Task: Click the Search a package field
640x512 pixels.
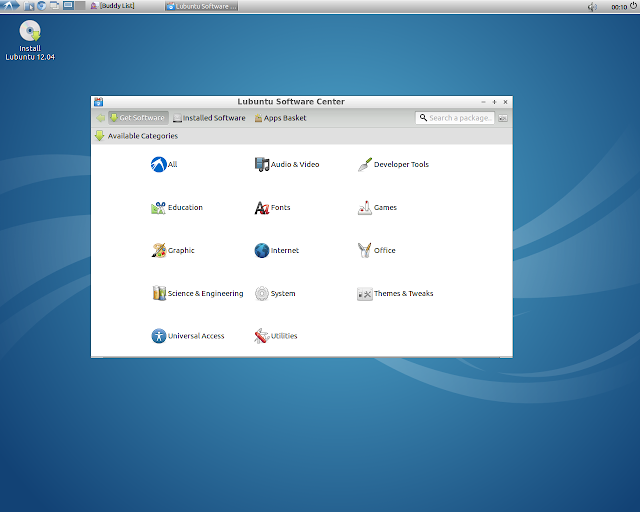Action: click(x=455, y=118)
